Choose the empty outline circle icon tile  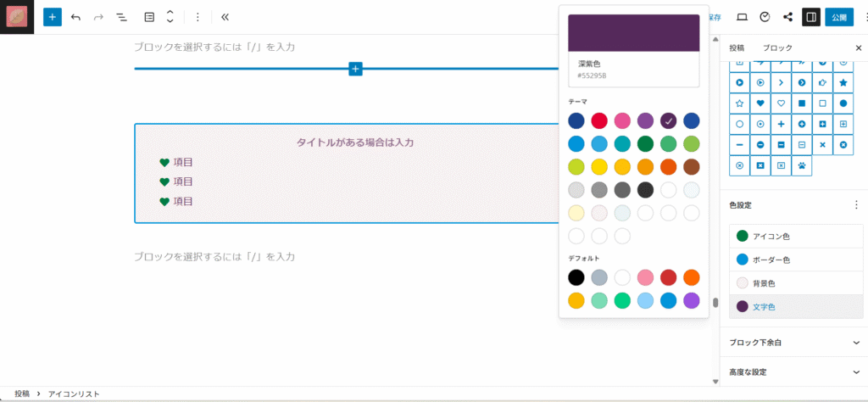click(739, 124)
